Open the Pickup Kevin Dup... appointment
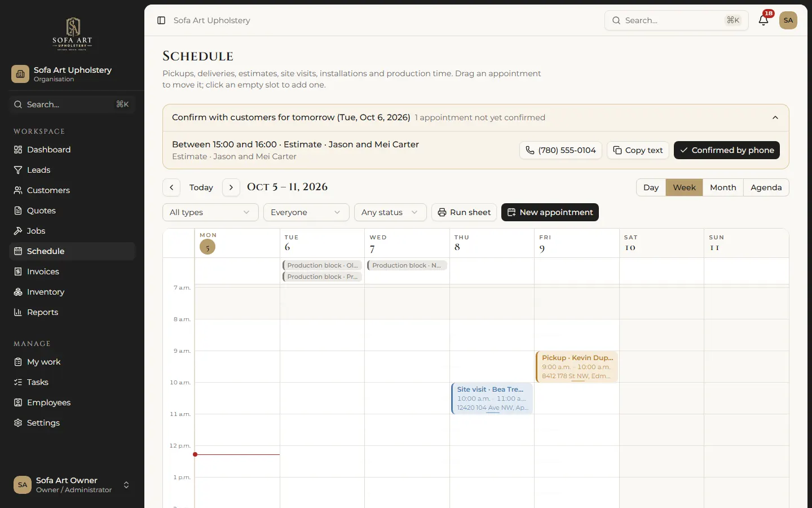Viewport: 812px width, 508px height. pos(577,367)
